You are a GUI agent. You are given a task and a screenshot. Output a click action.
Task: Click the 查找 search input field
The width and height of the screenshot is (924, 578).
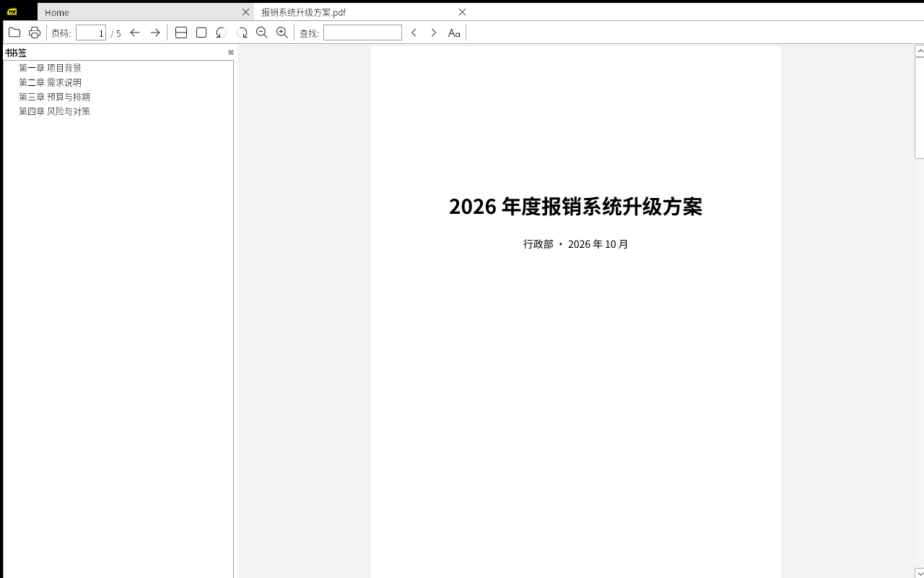(362, 33)
